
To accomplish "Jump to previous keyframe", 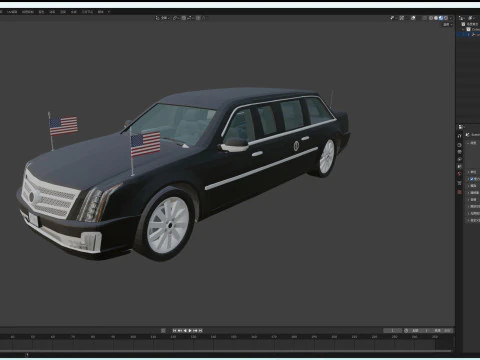I will click(180, 331).
